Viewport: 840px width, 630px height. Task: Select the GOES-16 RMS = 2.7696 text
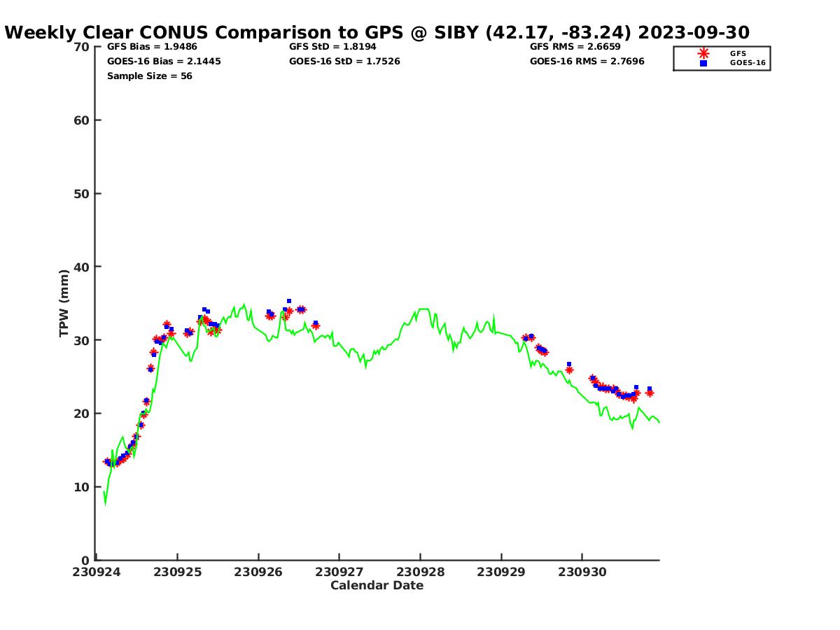587,62
